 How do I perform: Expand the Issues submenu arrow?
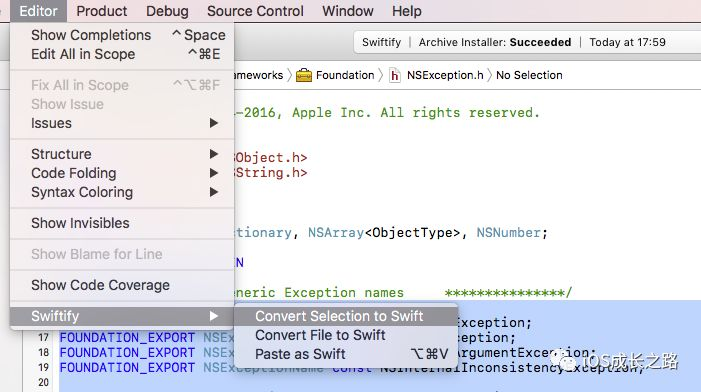tap(214, 123)
